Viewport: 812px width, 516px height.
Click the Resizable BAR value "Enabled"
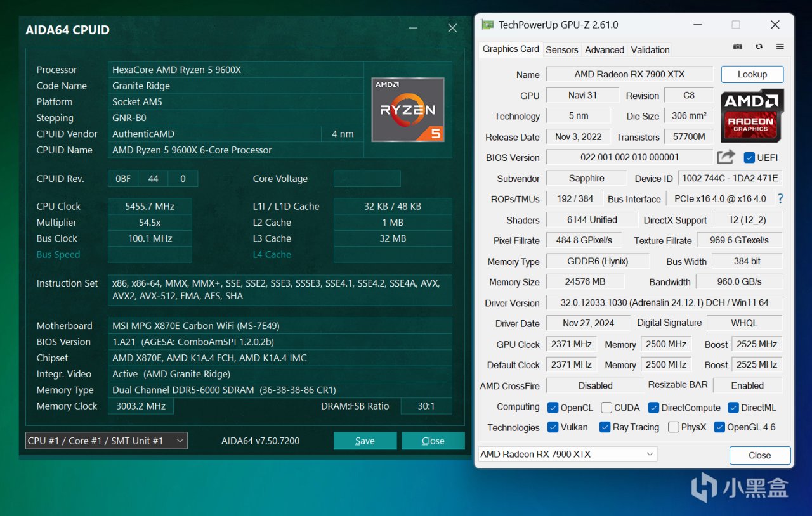coord(748,385)
